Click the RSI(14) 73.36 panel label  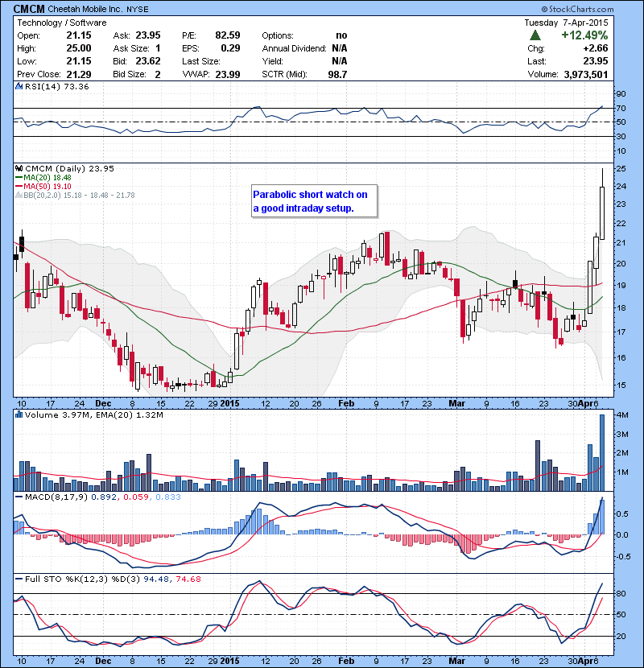[56, 86]
